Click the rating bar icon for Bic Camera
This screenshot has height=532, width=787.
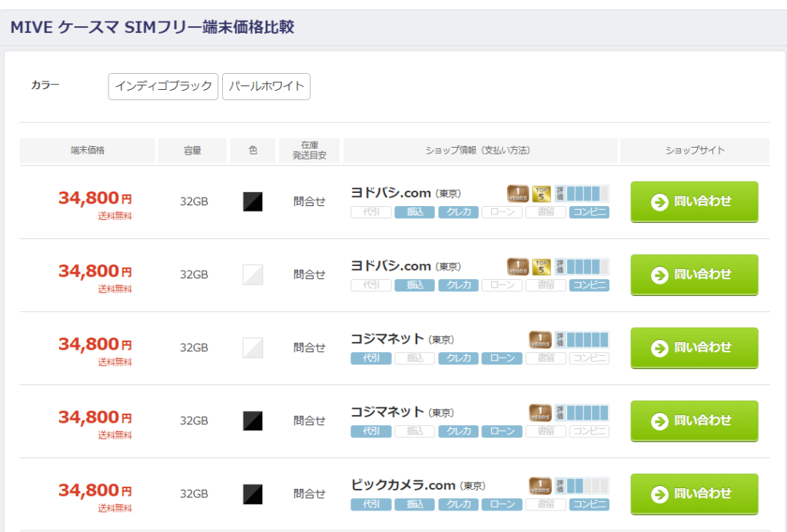click(x=582, y=486)
